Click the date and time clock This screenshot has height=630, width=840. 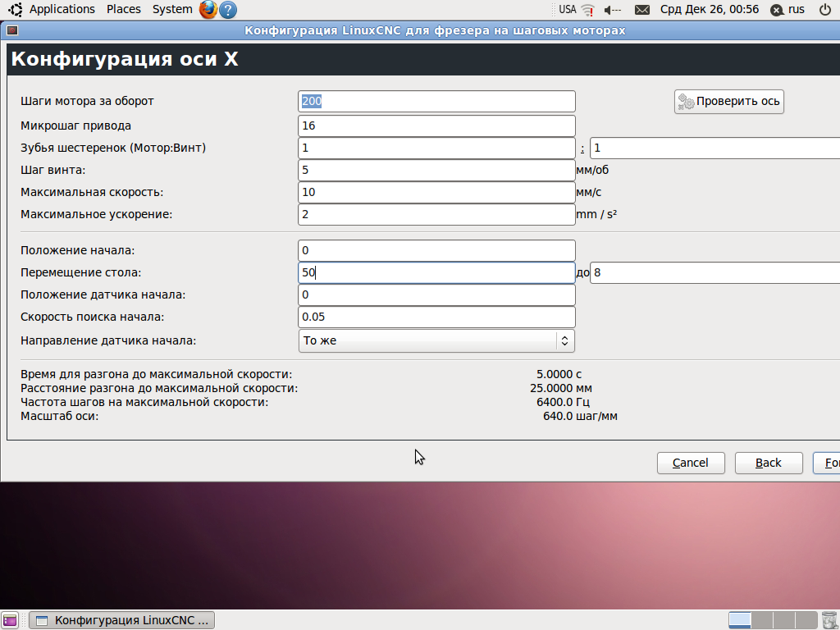710,10
